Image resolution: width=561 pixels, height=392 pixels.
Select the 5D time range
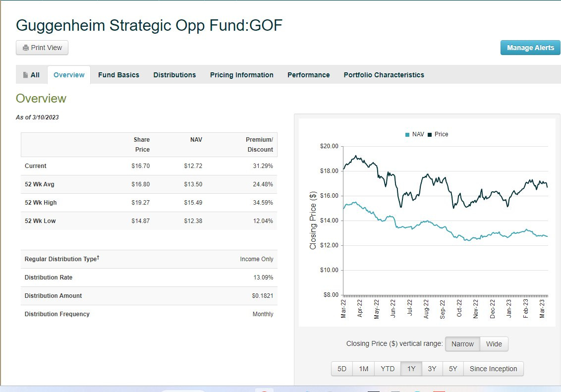point(341,369)
